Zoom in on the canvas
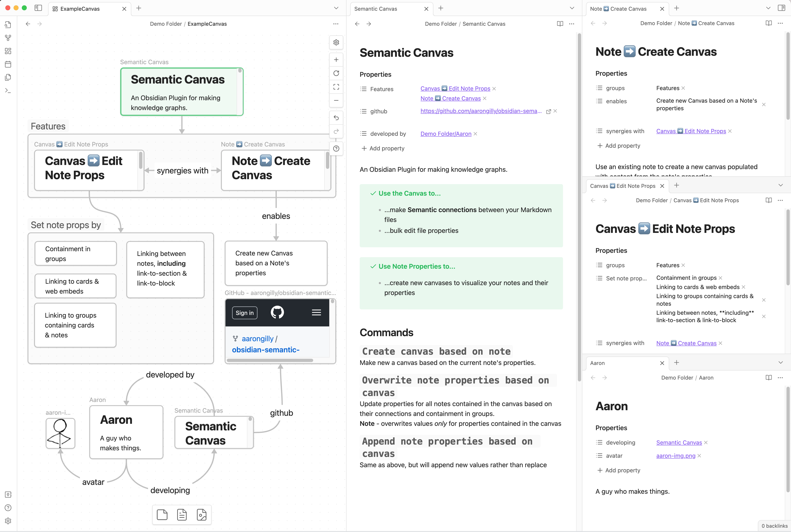This screenshot has height=532, width=791. tap(336, 60)
